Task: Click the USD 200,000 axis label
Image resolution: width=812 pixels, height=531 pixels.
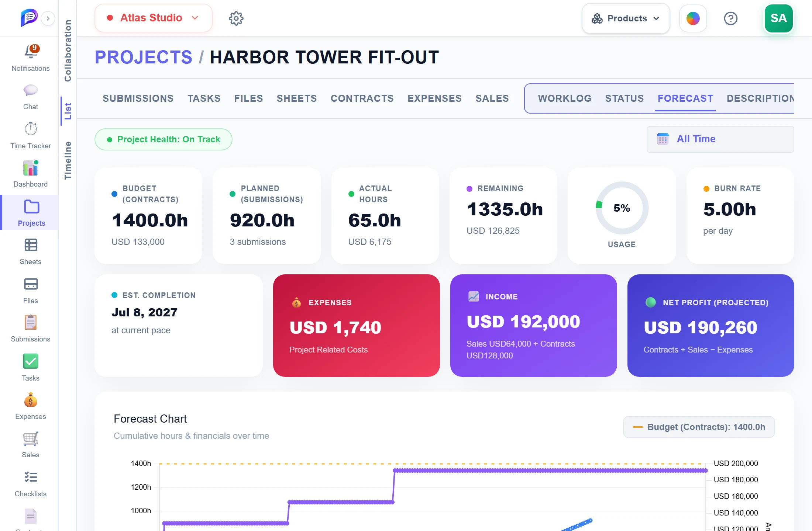Action: tap(736, 464)
